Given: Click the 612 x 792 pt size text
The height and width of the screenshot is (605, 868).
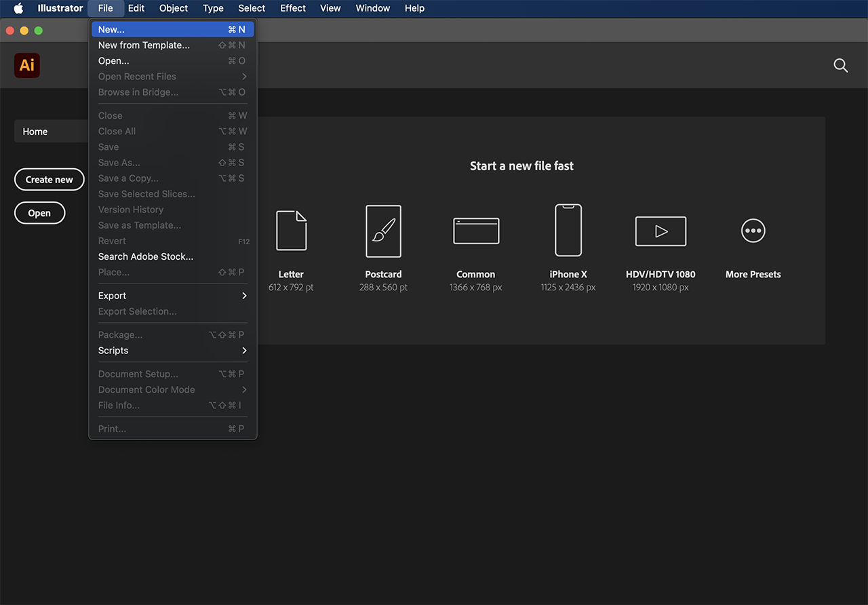Looking at the screenshot, I should coord(291,288).
